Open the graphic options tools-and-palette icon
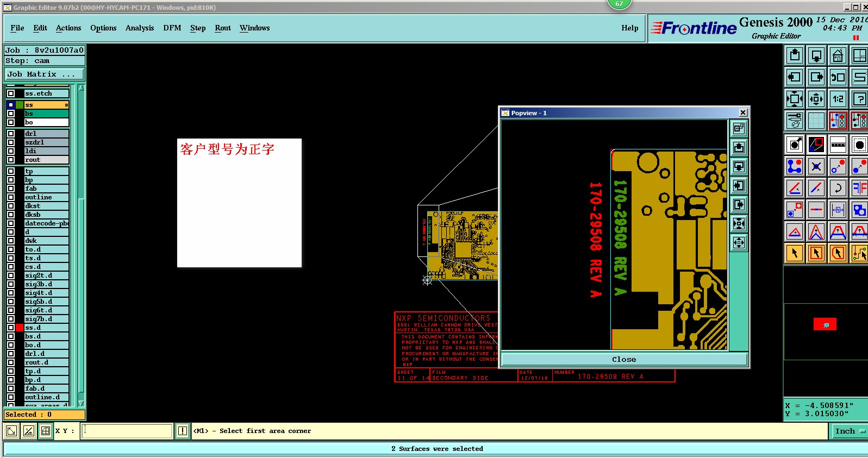 [x=795, y=121]
